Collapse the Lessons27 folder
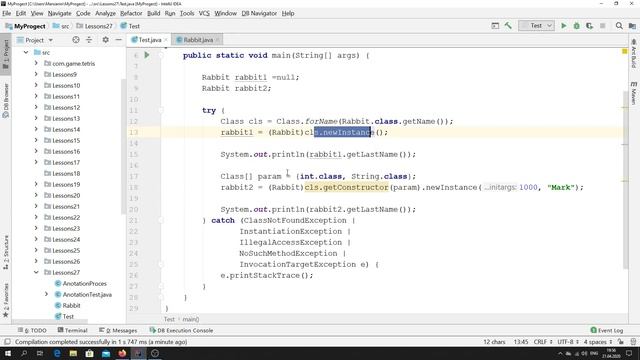Image resolution: width=640 pixels, height=360 pixels. pos(36,272)
